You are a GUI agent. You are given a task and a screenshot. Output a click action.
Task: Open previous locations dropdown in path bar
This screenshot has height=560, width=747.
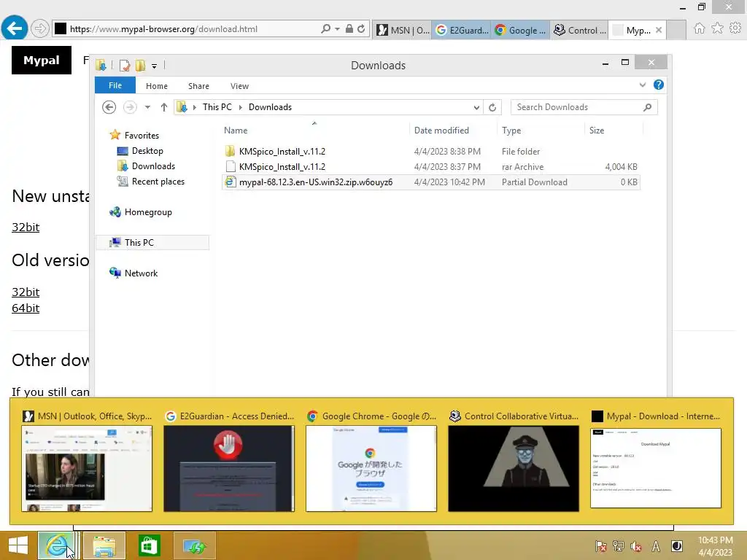476,108
